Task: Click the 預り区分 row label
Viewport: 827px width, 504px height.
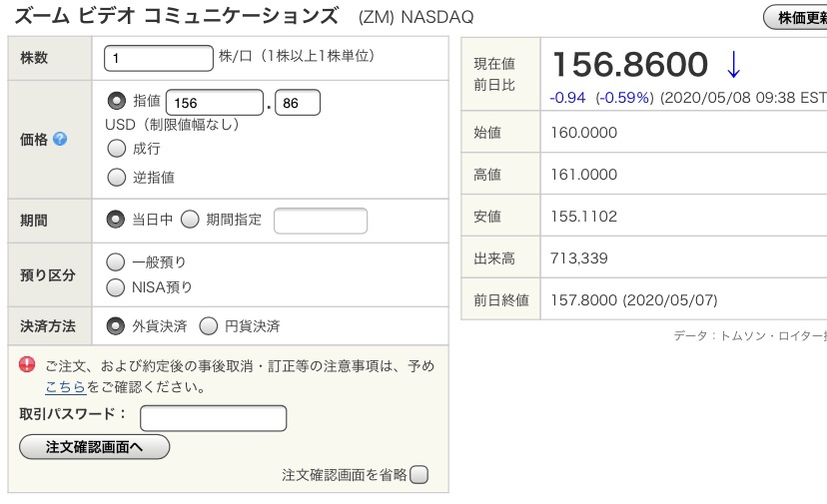Action: click(48, 274)
